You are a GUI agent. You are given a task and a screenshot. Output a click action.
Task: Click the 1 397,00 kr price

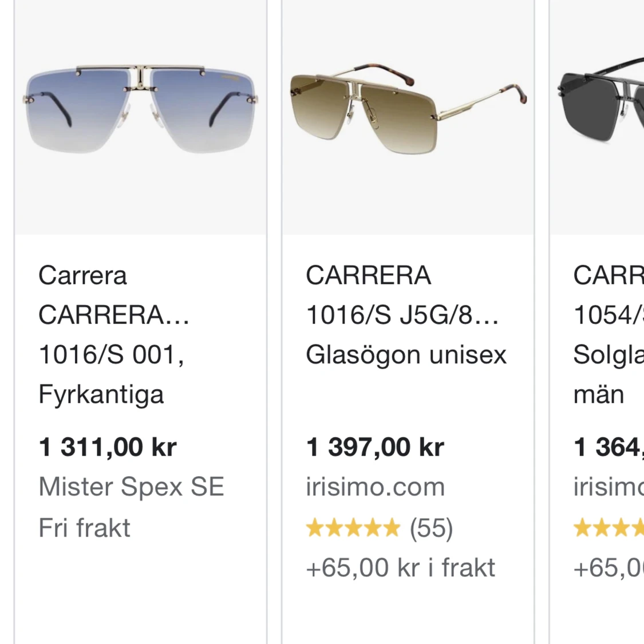pos(375,447)
